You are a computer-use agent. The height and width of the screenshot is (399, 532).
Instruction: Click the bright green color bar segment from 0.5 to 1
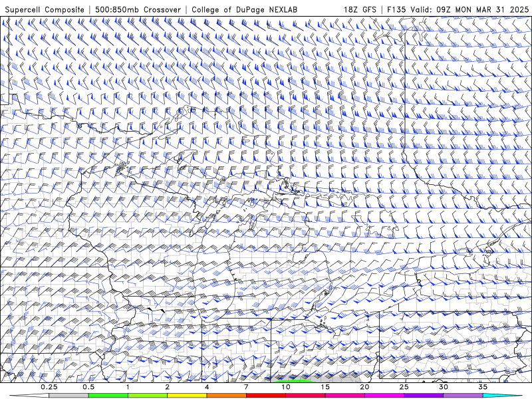(x=108, y=396)
